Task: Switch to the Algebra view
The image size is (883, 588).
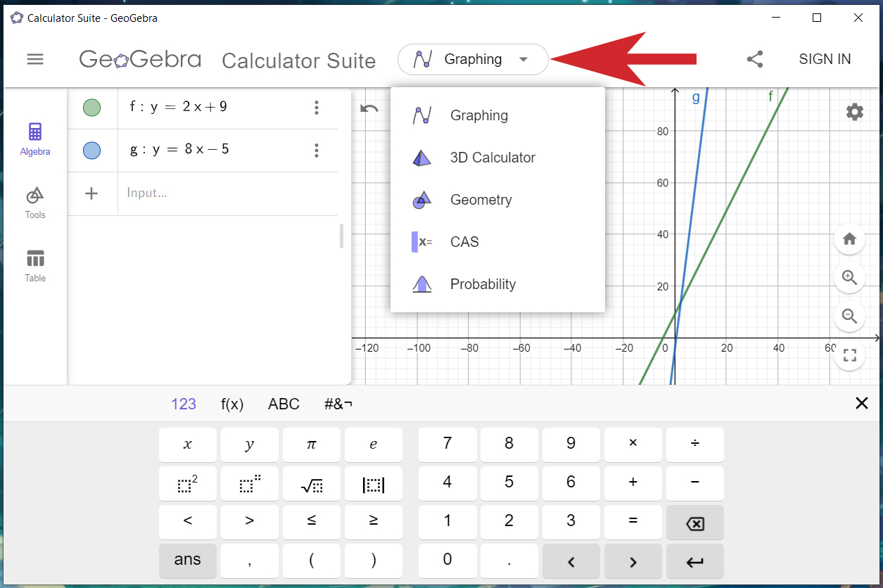Action: point(35,139)
